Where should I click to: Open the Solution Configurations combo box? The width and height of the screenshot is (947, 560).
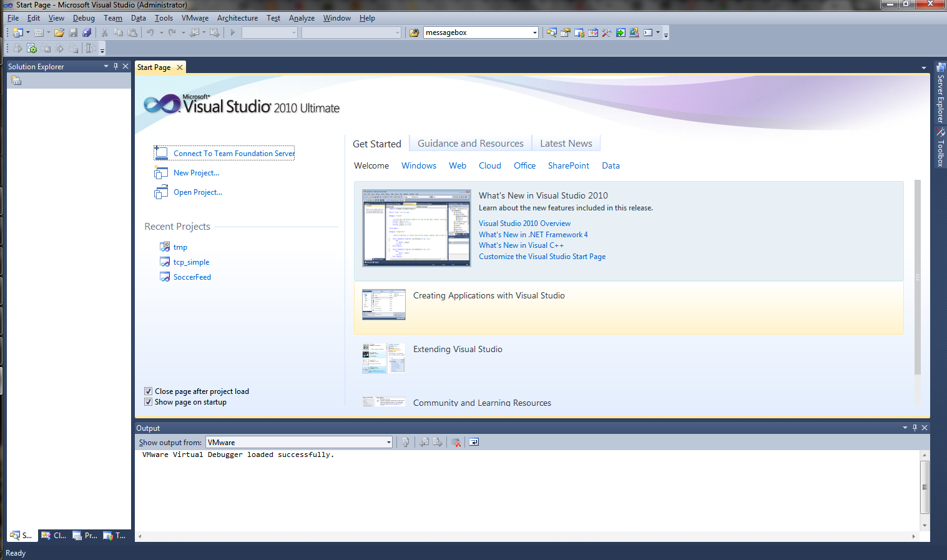(x=270, y=32)
